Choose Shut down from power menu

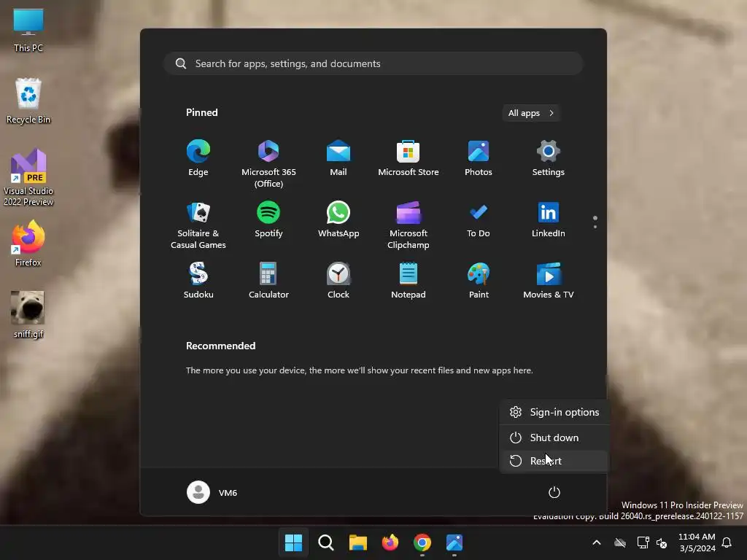(554, 437)
